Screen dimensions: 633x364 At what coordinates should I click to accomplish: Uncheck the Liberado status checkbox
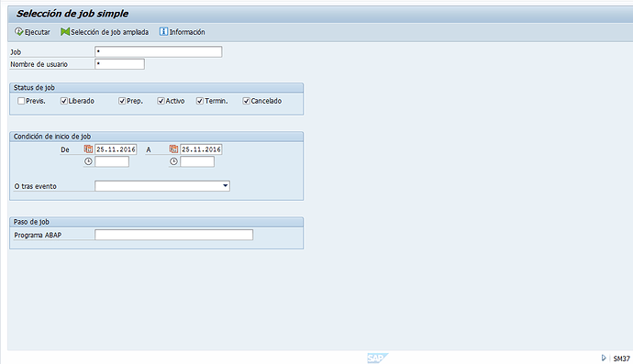pos(64,101)
